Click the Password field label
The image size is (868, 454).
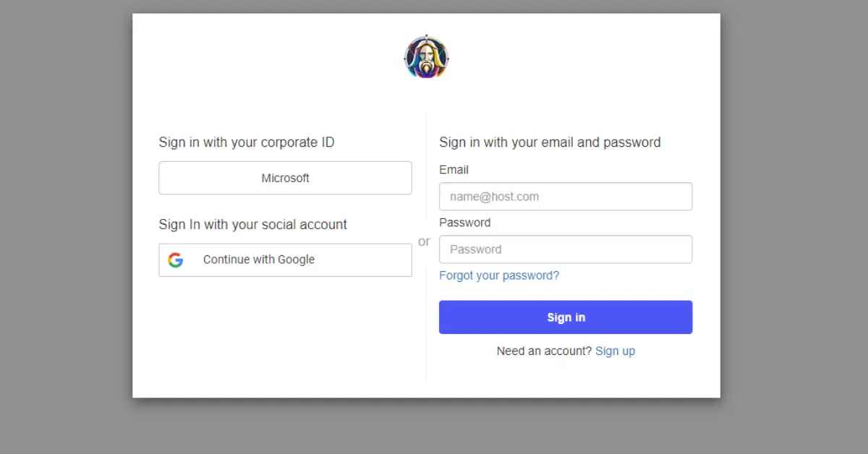[x=464, y=223]
